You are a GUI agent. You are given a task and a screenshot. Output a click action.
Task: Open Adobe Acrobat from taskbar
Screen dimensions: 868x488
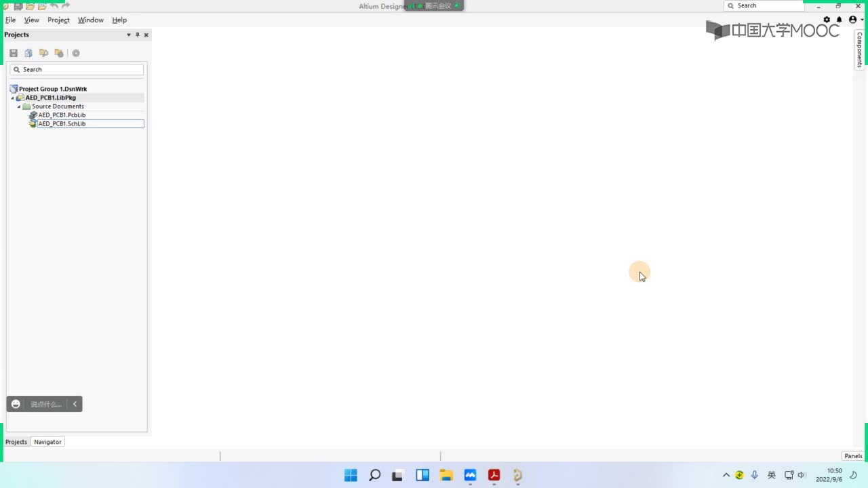[494, 475]
